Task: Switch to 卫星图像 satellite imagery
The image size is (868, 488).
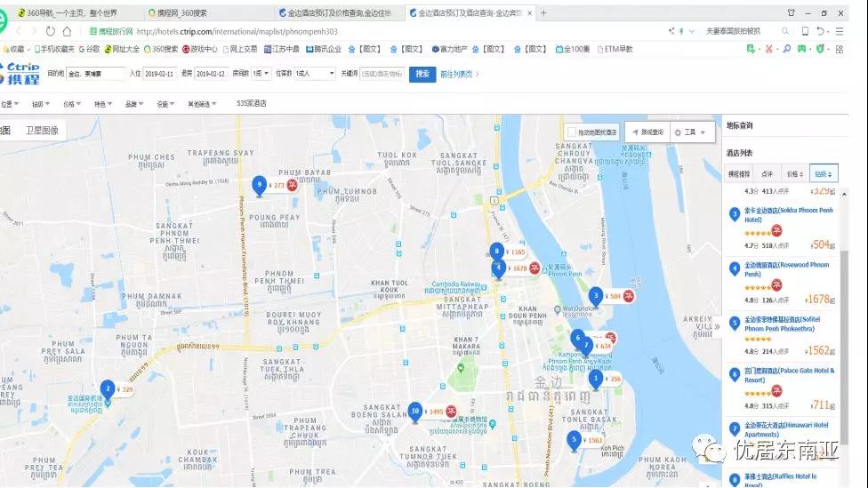Action: point(42,131)
